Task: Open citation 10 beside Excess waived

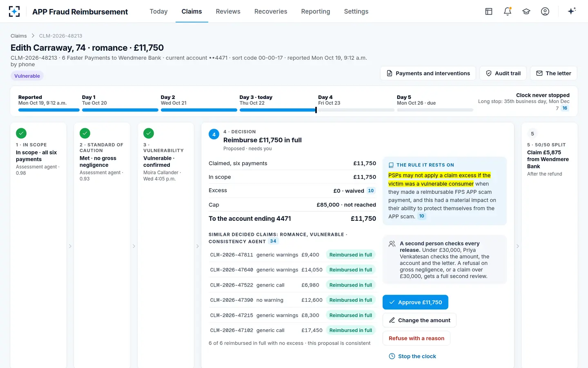Action: [371, 191]
